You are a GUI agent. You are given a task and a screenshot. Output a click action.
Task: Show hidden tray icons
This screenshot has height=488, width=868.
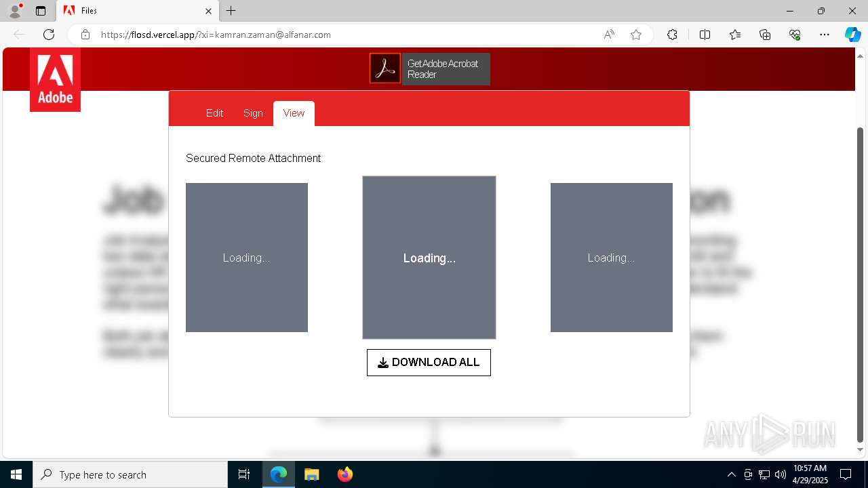tap(731, 474)
